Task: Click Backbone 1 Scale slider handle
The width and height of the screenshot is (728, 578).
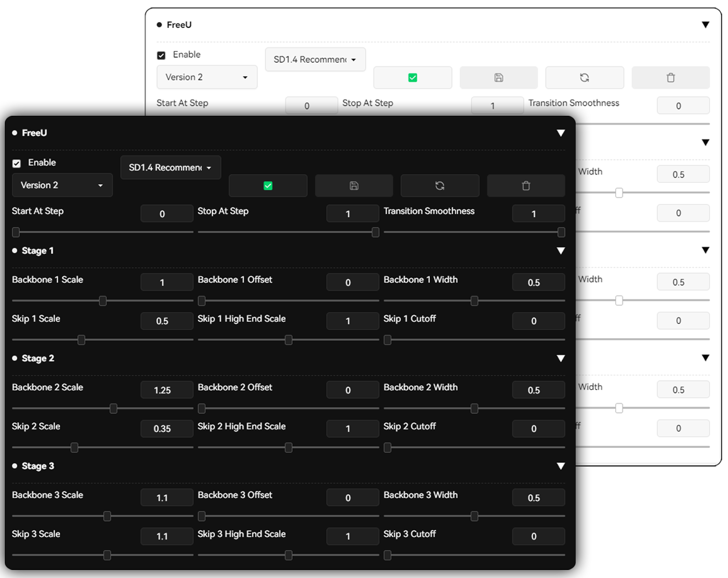Action: click(x=102, y=301)
